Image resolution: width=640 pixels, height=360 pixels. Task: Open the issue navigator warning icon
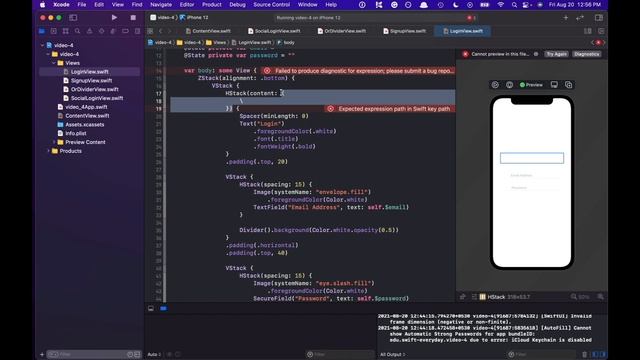[89, 31]
